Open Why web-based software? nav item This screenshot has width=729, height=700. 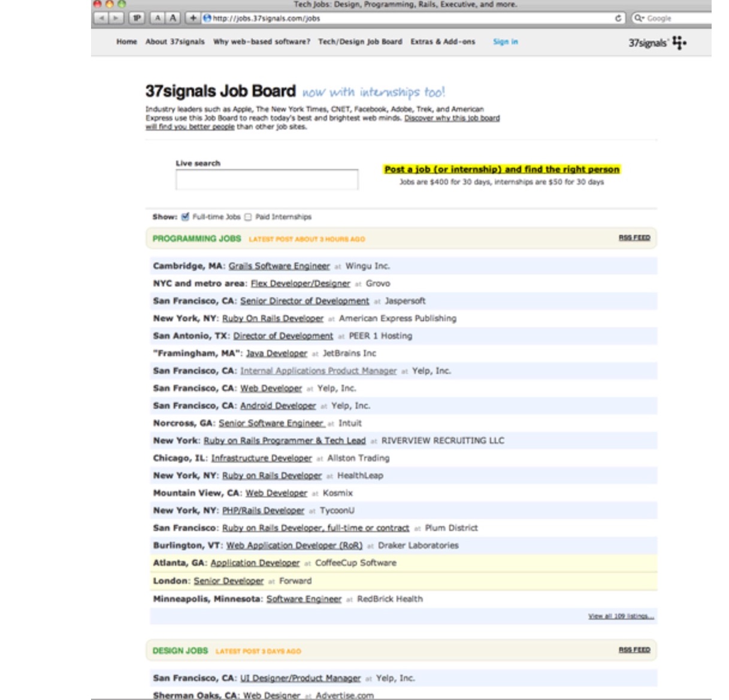262,42
